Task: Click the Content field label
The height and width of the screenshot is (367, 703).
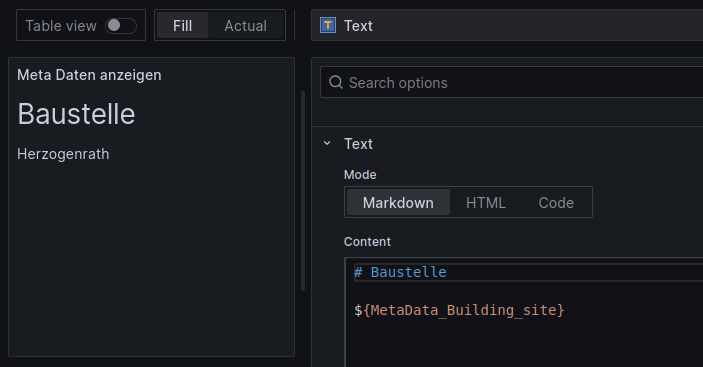Action: click(x=367, y=242)
